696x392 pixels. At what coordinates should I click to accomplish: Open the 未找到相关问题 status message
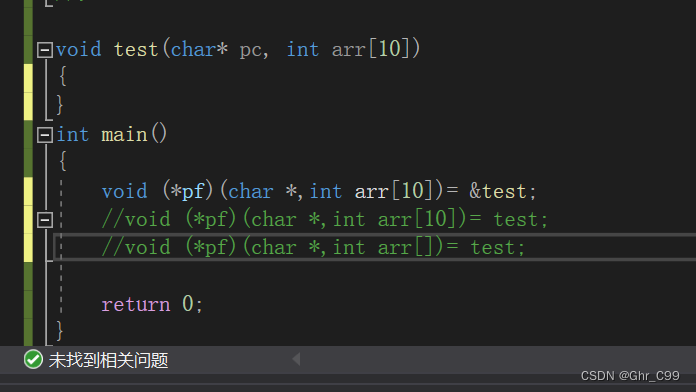[x=108, y=360]
